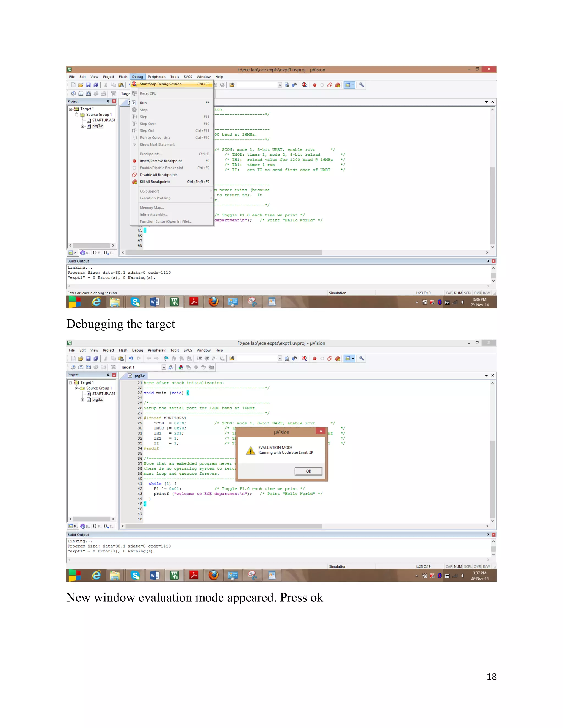Image resolution: width=563 pixels, height=728 pixels.
Task: Expand the Execution Profiling submenu
Action: point(172,198)
